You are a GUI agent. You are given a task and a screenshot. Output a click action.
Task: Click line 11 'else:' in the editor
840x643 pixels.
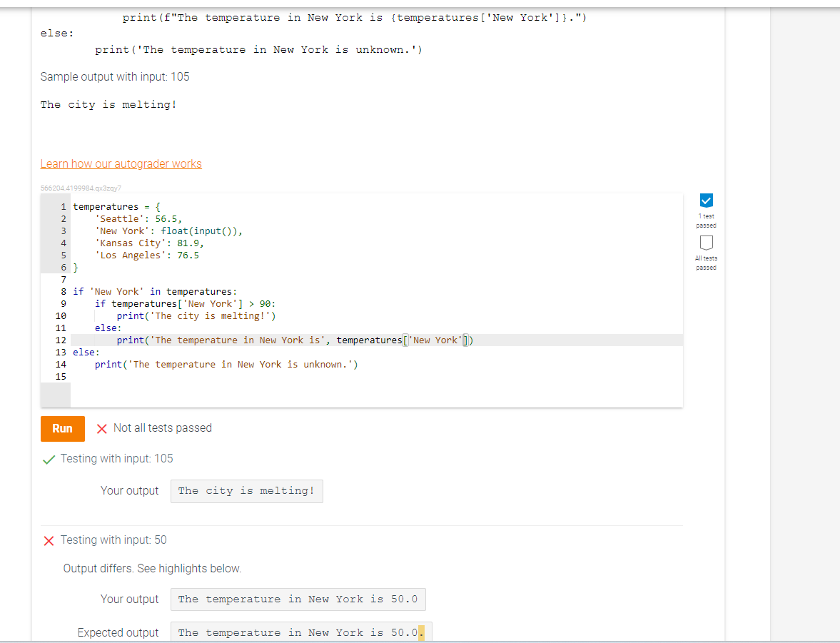[x=108, y=328]
